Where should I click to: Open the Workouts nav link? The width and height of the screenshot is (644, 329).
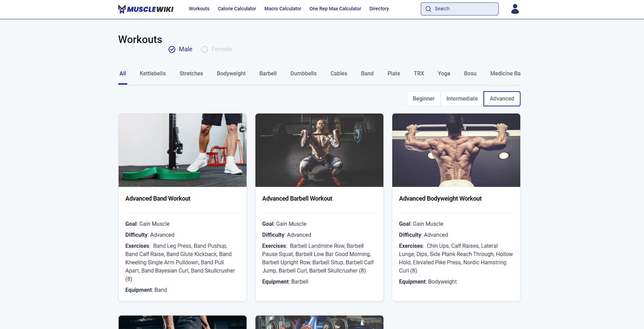coord(199,9)
